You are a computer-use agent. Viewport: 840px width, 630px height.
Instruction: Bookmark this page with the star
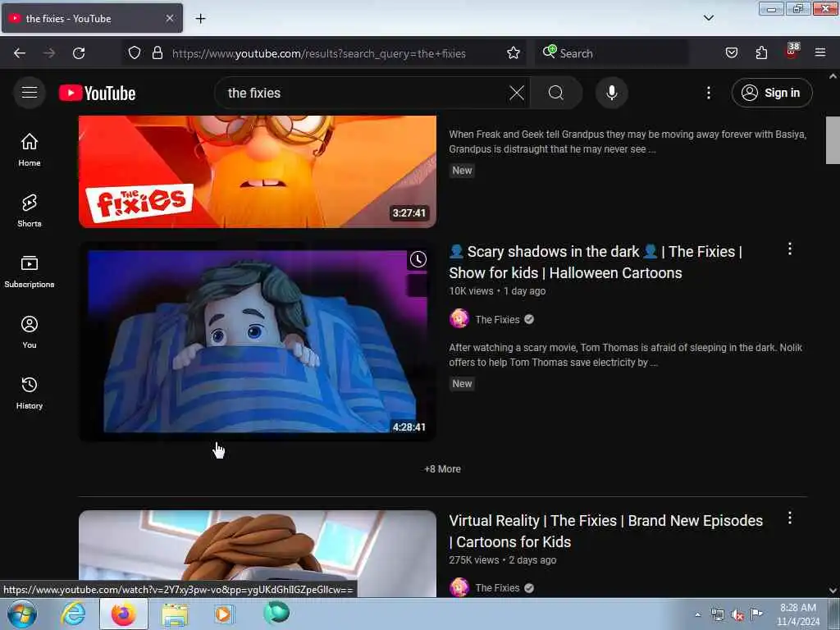point(514,53)
